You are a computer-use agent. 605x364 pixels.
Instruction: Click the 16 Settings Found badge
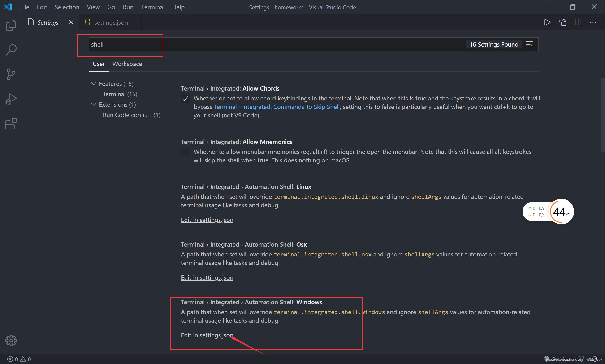[x=494, y=44]
